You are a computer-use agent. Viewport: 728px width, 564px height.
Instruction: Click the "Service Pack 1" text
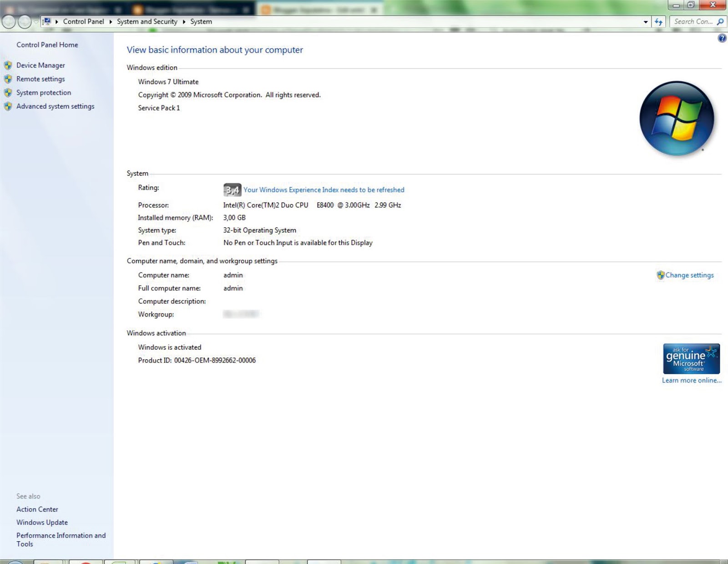pos(159,108)
